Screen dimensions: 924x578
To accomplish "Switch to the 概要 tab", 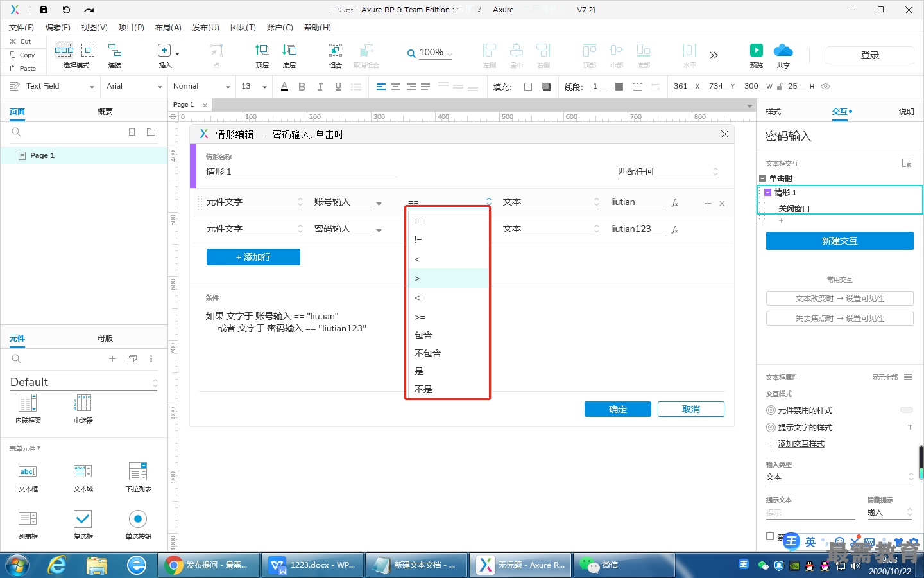I will coord(105,112).
